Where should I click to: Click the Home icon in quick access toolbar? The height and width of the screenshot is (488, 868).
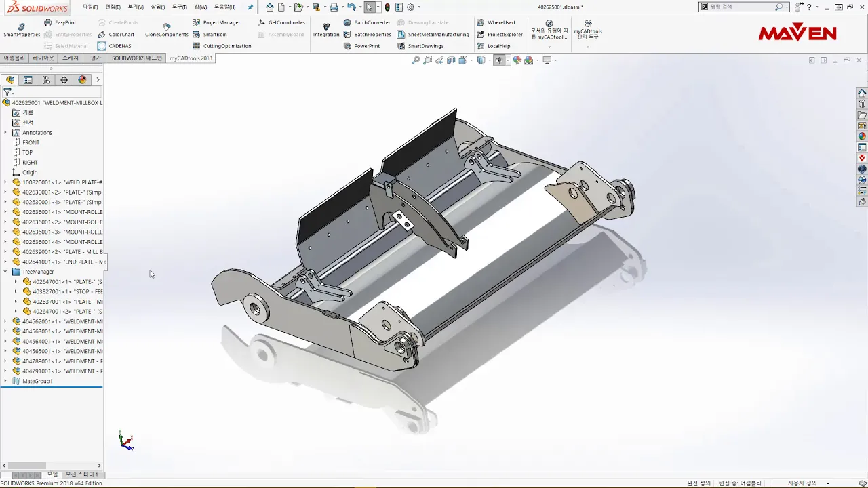coord(270,7)
